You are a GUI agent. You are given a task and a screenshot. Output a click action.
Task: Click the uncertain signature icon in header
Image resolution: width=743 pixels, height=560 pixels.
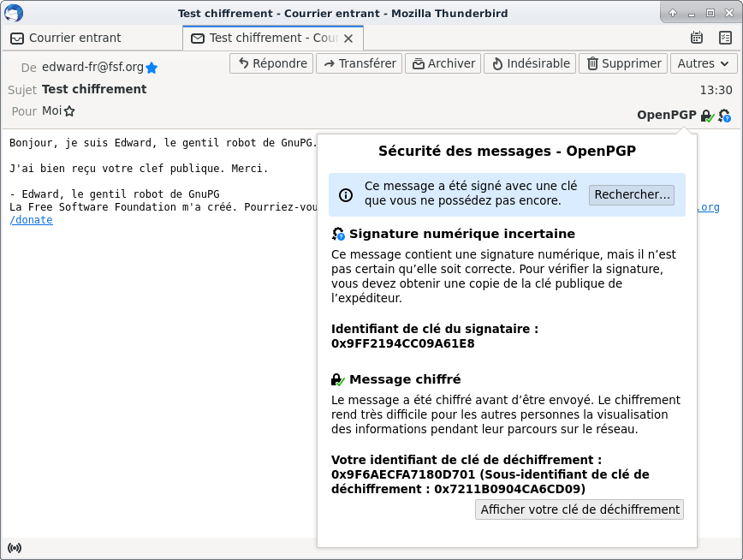point(724,116)
